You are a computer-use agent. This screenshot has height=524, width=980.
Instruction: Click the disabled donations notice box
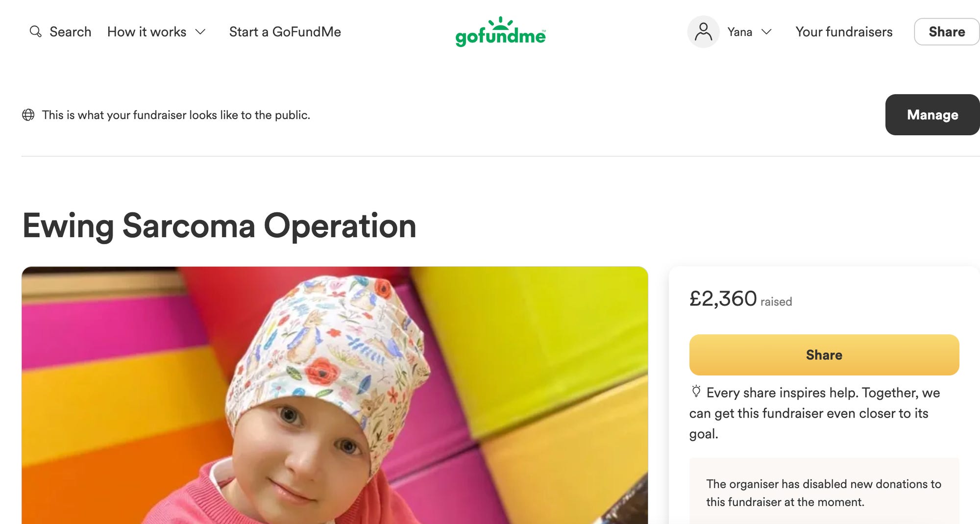click(x=824, y=491)
